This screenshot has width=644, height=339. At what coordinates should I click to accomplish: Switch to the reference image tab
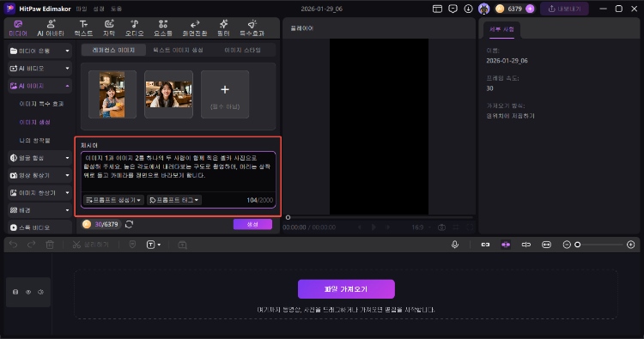[113, 50]
